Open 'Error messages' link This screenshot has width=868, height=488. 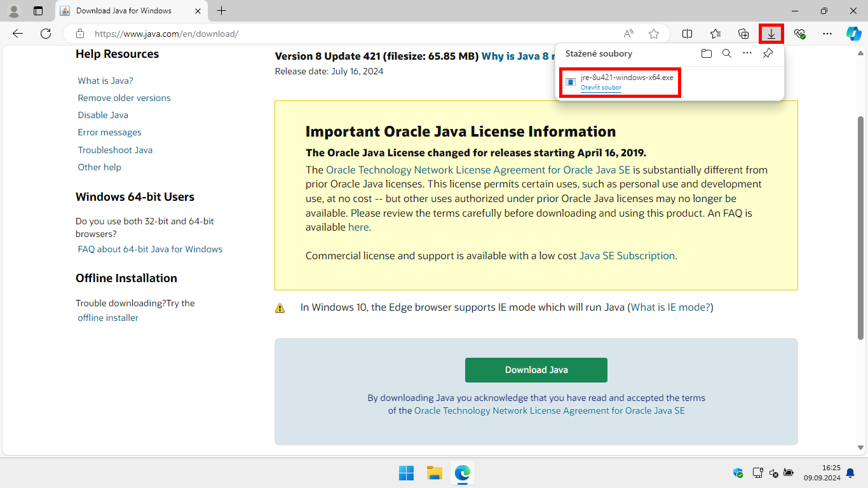(109, 132)
